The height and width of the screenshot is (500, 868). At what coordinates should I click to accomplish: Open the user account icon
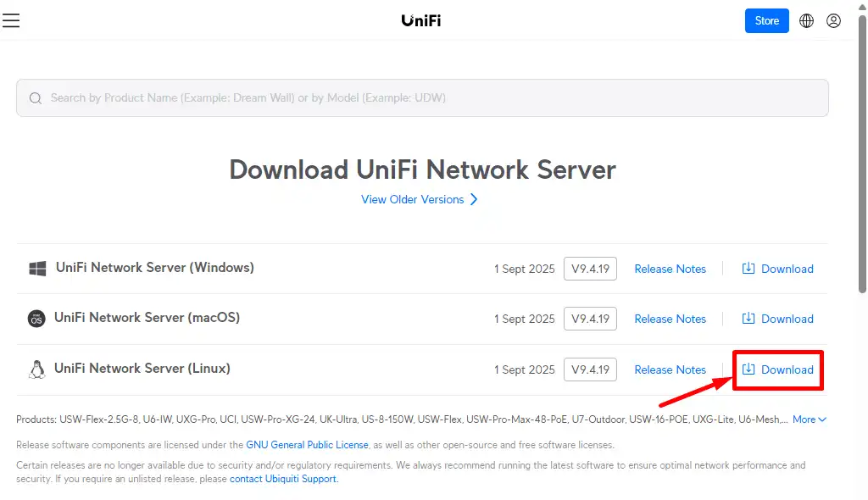834,20
